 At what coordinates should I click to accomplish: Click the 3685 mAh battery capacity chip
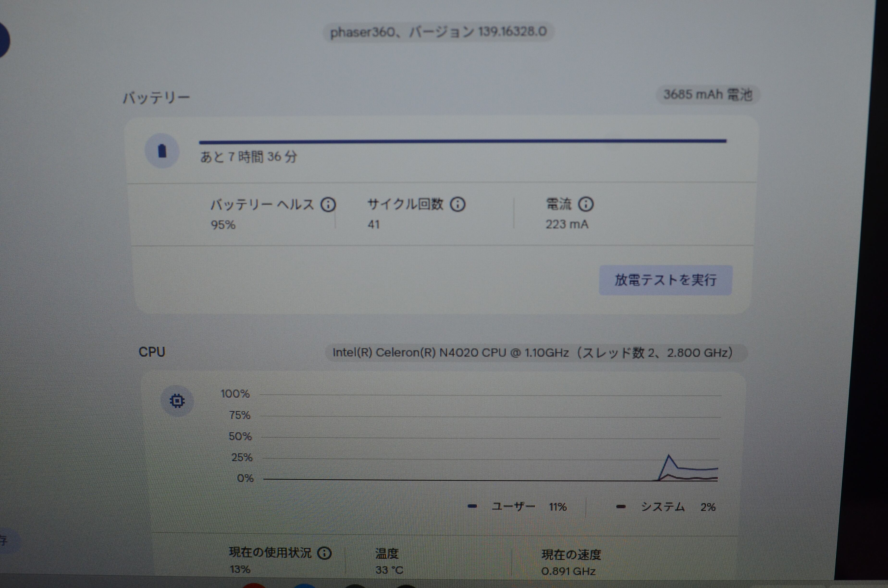pos(708,94)
